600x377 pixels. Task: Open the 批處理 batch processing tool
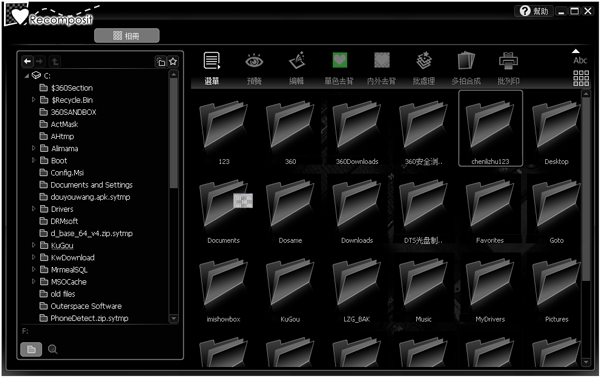click(424, 61)
